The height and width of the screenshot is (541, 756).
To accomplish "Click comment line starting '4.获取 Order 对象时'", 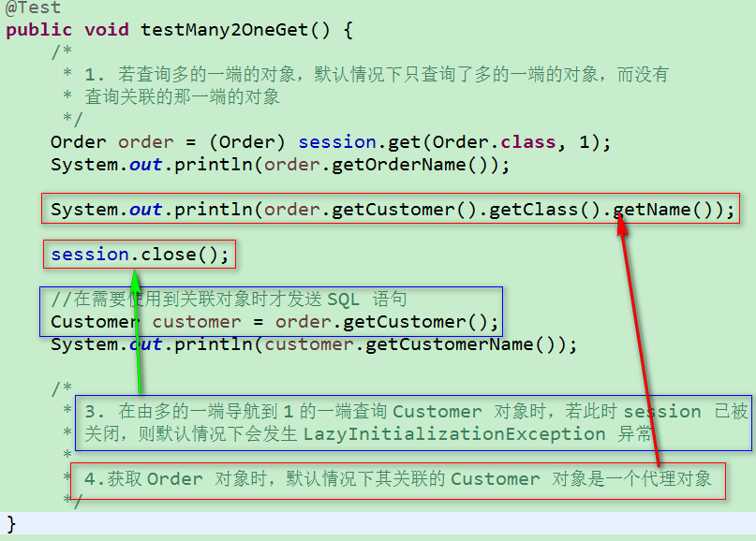I will [x=398, y=479].
